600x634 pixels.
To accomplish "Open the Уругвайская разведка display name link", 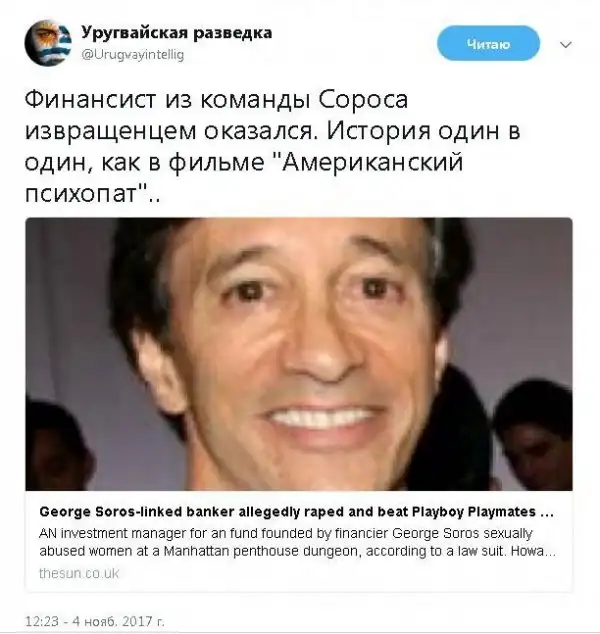I will (176, 33).
